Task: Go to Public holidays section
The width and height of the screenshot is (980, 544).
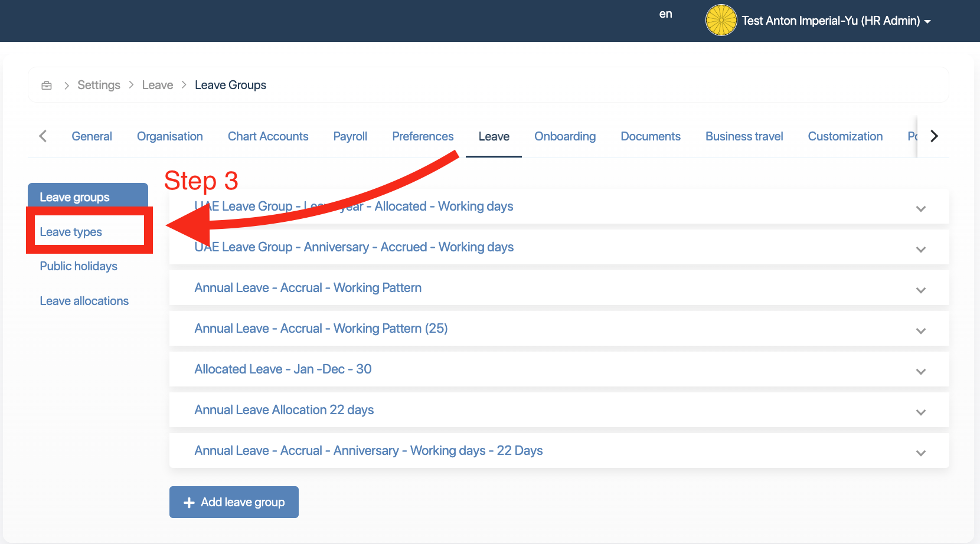Action: [x=79, y=266]
